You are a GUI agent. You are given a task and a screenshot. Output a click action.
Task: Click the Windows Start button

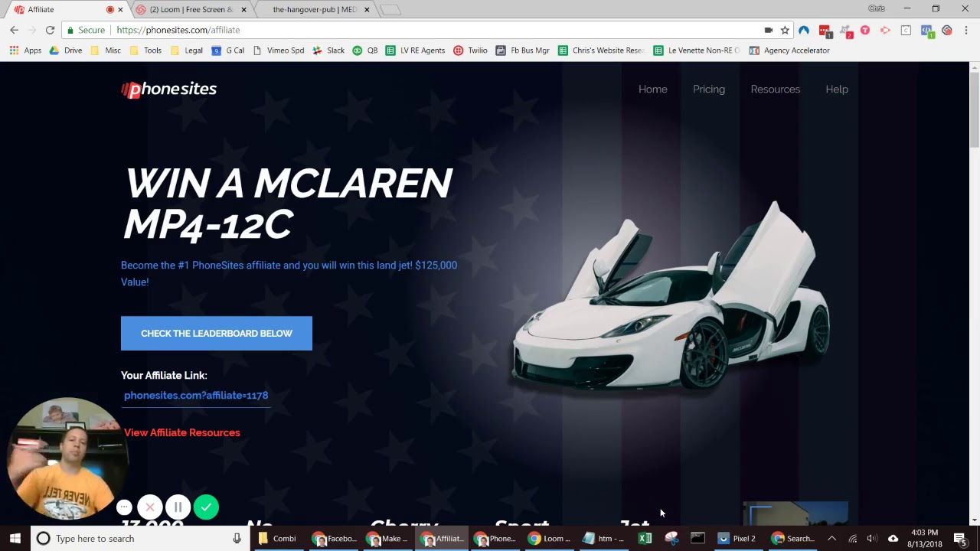15,538
